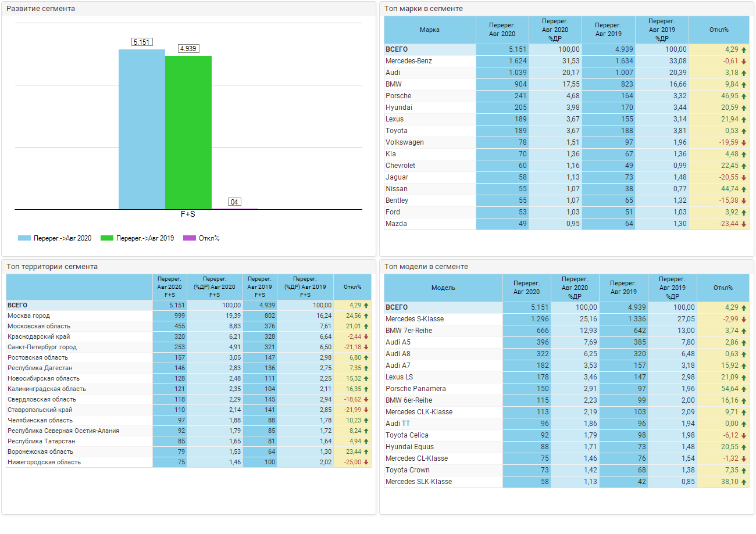Select BMW 7er-Reihe model row

(x=566, y=331)
